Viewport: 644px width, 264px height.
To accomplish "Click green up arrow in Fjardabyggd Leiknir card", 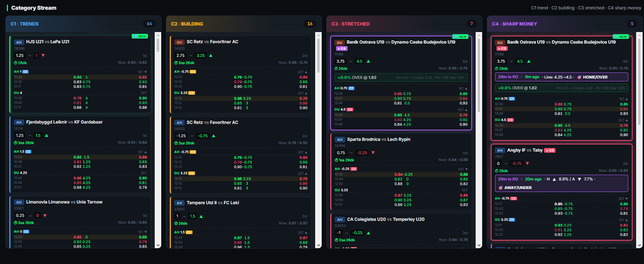I will point(46,135).
